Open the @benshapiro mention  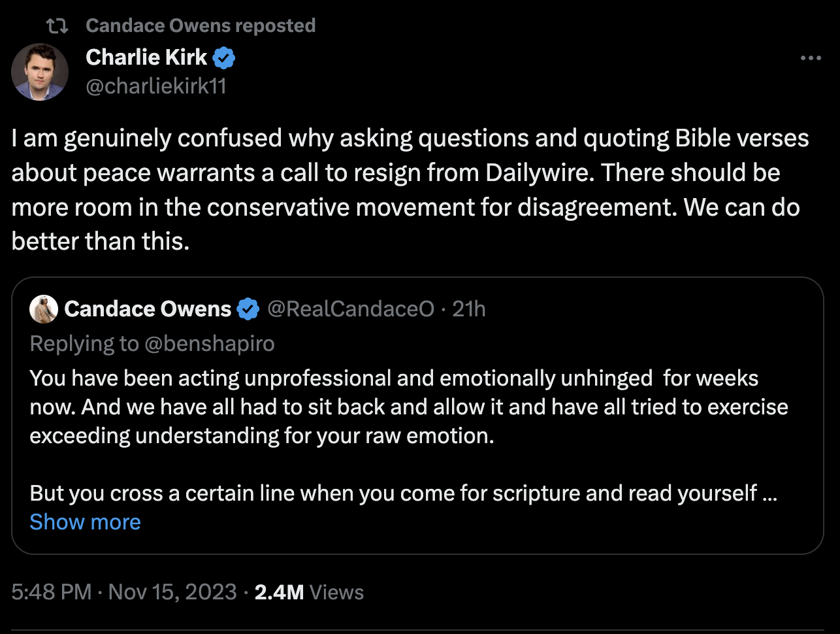click(x=209, y=344)
